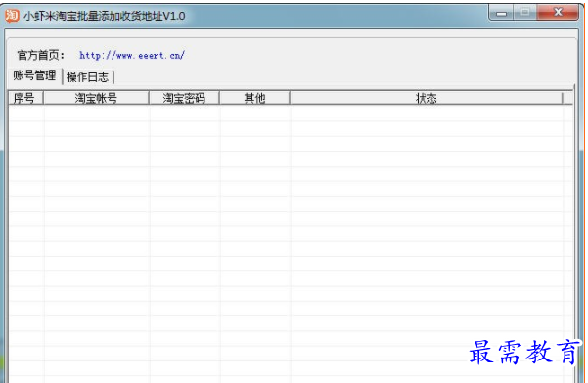The height and width of the screenshot is (383, 588).
Task: Click the 淘宝密码 column header
Action: (184, 98)
